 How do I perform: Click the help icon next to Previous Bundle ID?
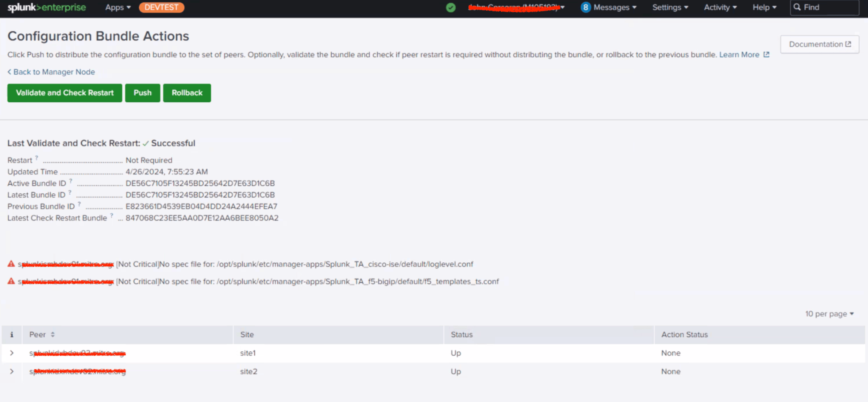(x=79, y=204)
